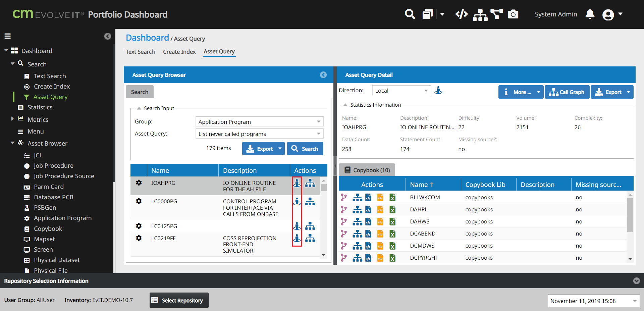The image size is (644, 311).
Task: Open Parm Card in sidebar
Action: click(x=49, y=187)
